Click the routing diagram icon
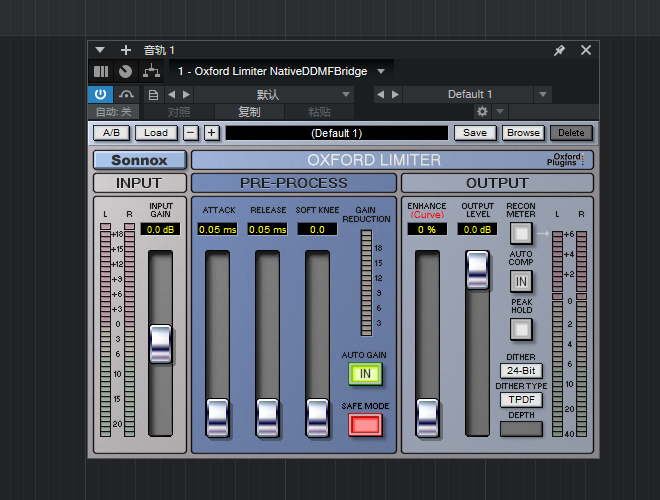Screen dimensions: 660x500 (x=150, y=72)
